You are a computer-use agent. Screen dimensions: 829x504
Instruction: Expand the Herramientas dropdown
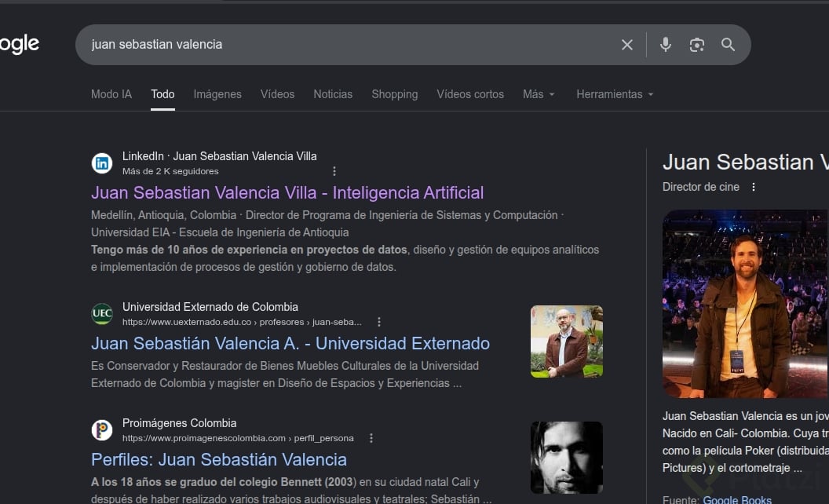(615, 94)
